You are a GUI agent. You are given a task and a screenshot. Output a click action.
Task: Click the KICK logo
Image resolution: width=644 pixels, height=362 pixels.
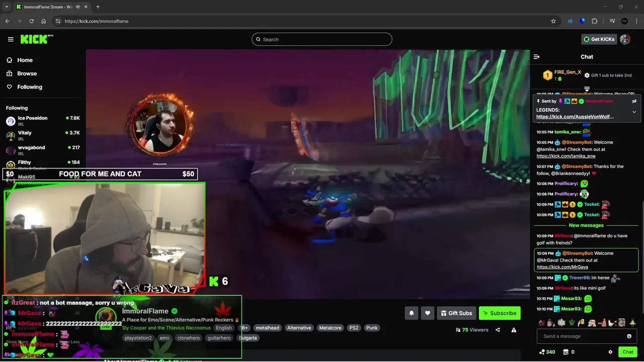(x=37, y=39)
